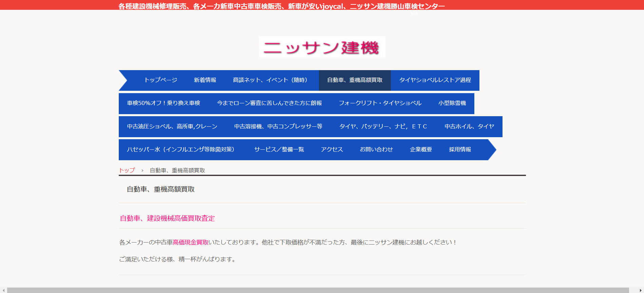Viewport: 644px width, 293px height.
Task: Open the アクセス menu item
Action: (332, 150)
